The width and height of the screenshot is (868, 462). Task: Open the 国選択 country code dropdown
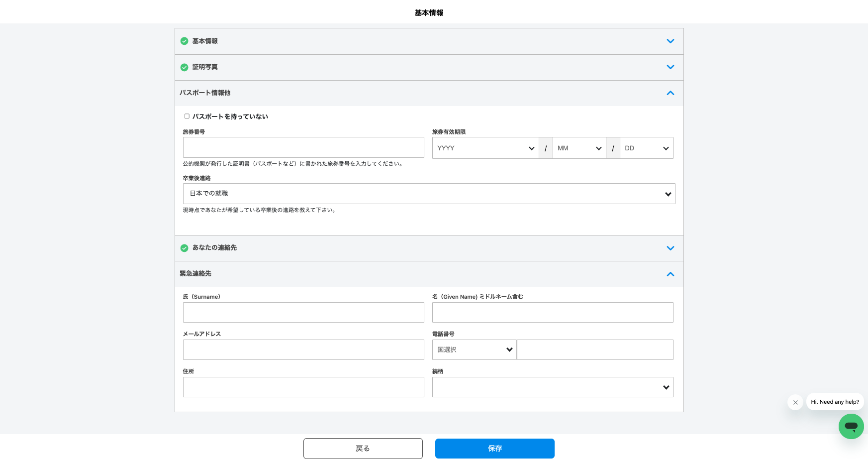475,349
